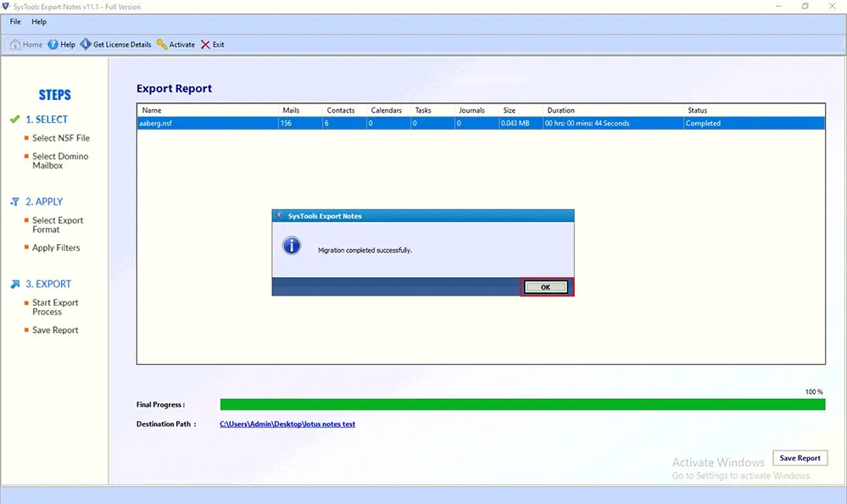The width and height of the screenshot is (847, 504).
Task: Open the destination path link
Action: click(287, 424)
